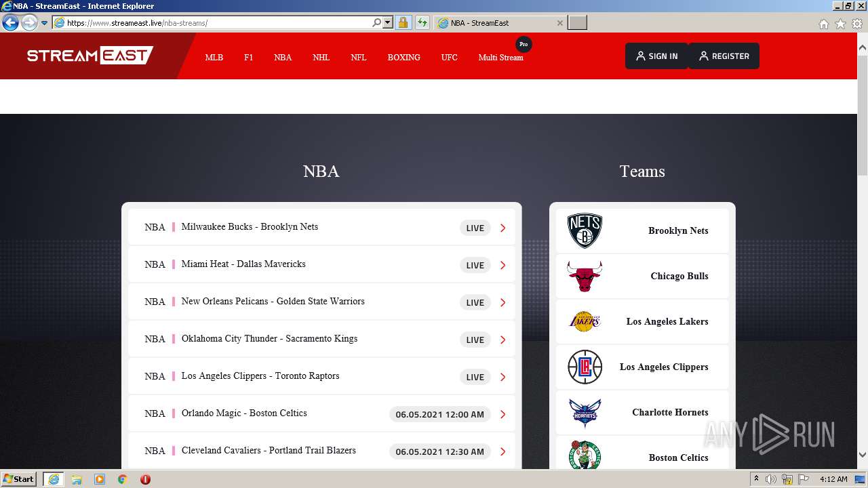The image size is (868, 488).
Task: Click the 06.05.2021 12:00 AM time badge
Action: pos(439,414)
